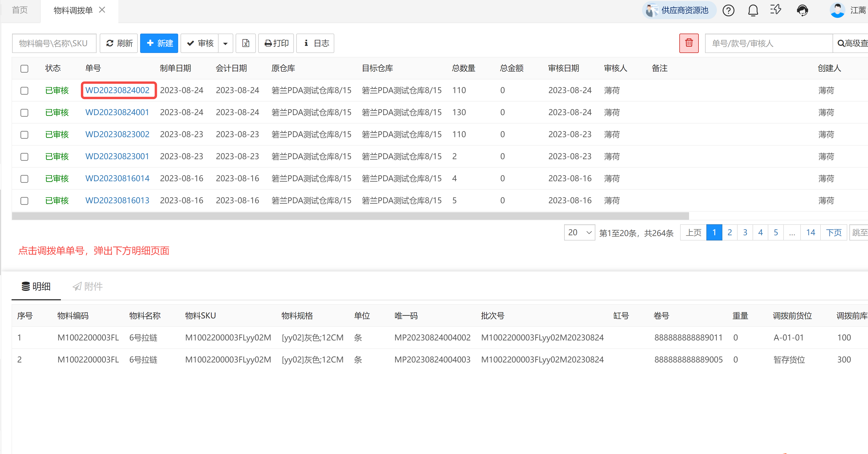Click the customer service headset icon
868x454 pixels.
click(802, 10)
